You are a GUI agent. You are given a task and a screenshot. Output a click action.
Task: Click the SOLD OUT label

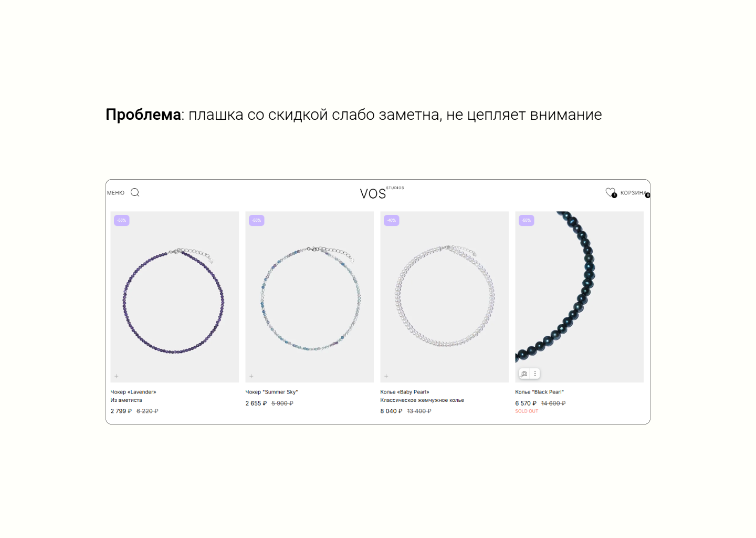527,411
